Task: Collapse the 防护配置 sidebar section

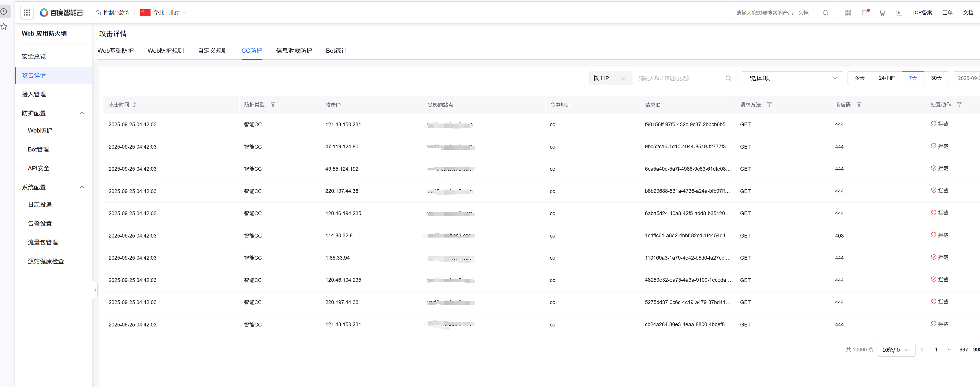Action: tap(82, 113)
